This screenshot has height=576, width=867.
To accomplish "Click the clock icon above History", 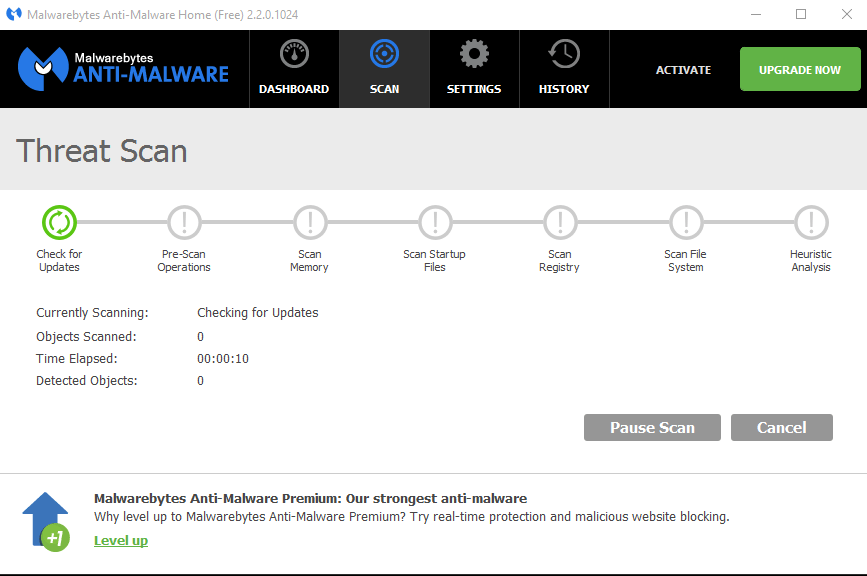I will coord(563,52).
